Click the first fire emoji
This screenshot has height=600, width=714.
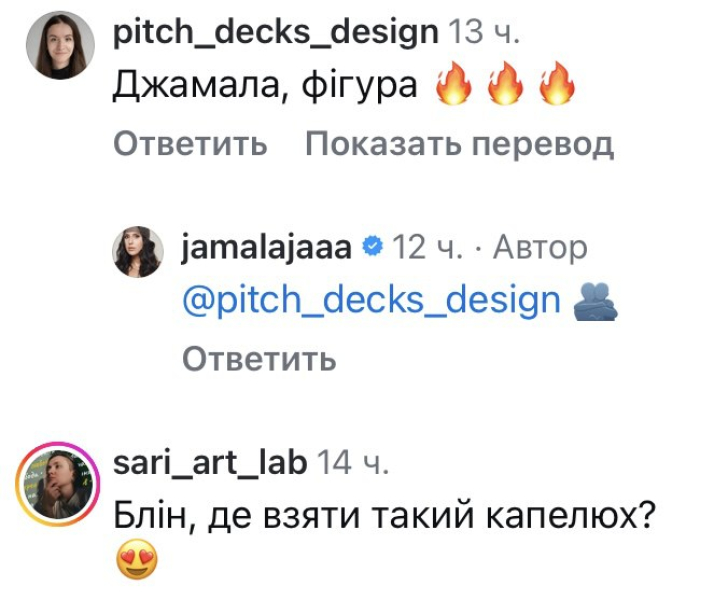click(454, 84)
